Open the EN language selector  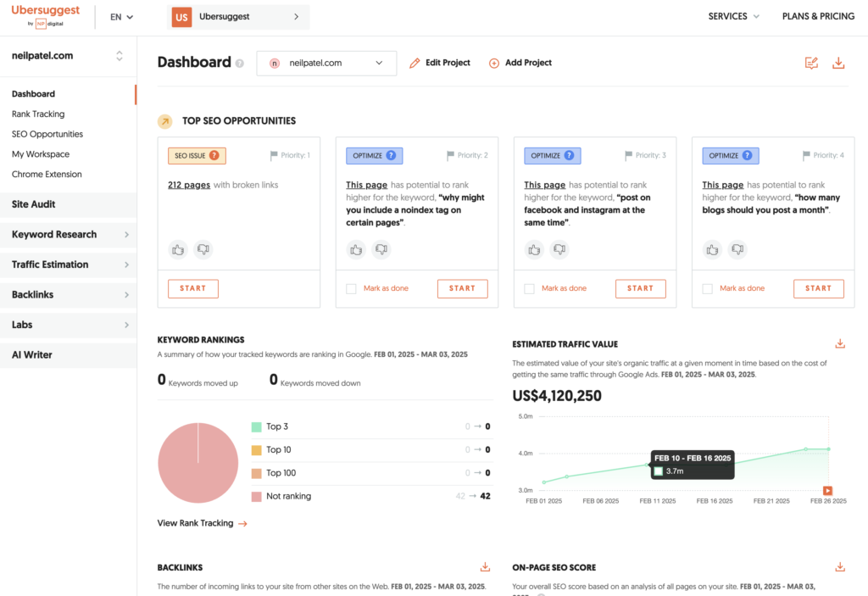(120, 16)
